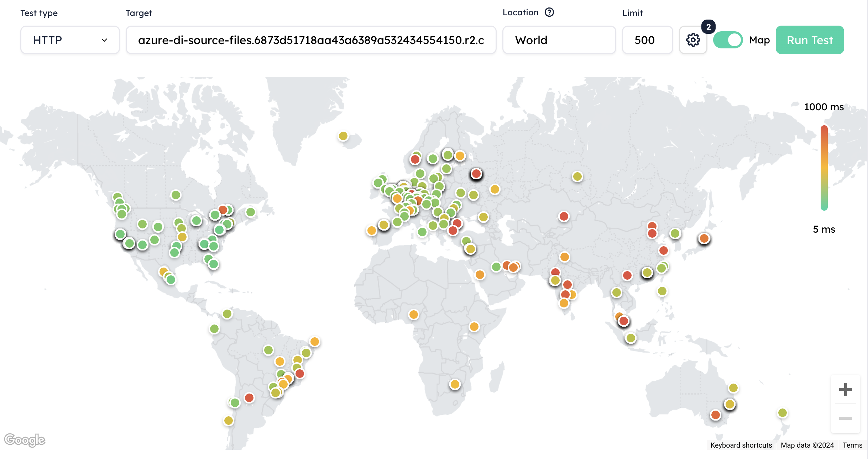Open Keyboard shortcuts on the map
Screen dimensions: 868x459
click(741, 445)
